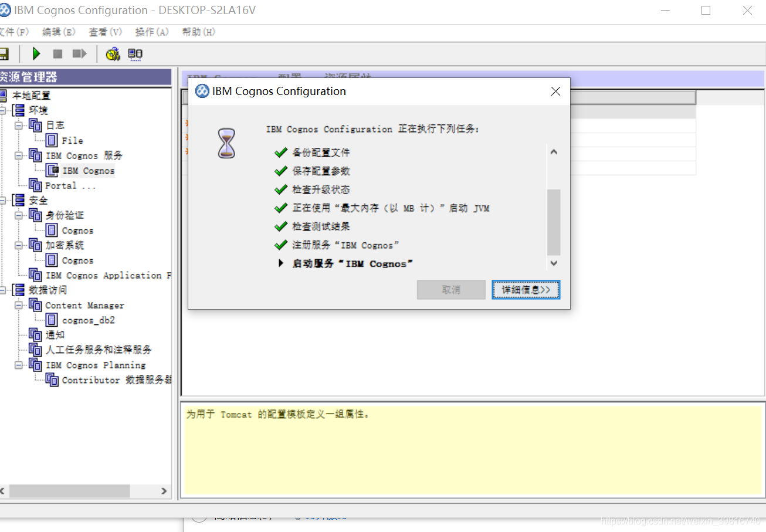Collapse the 环境 tree branch
The height and width of the screenshot is (532, 766).
pos(2,110)
